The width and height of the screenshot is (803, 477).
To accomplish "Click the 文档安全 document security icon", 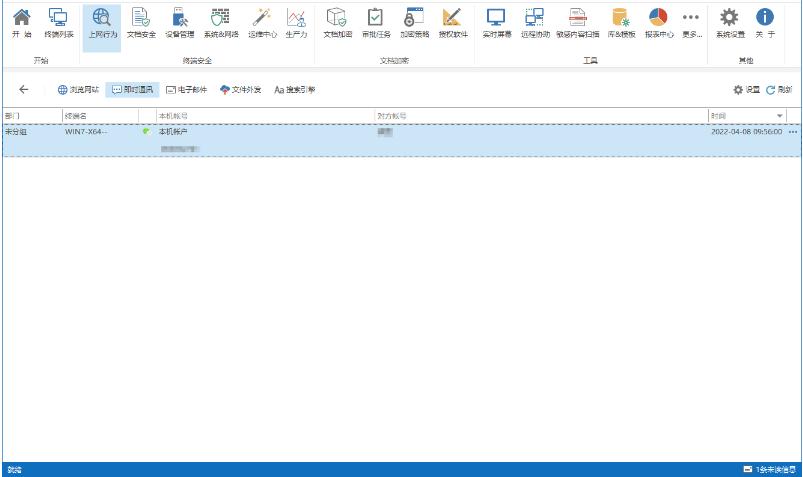I will [141, 23].
